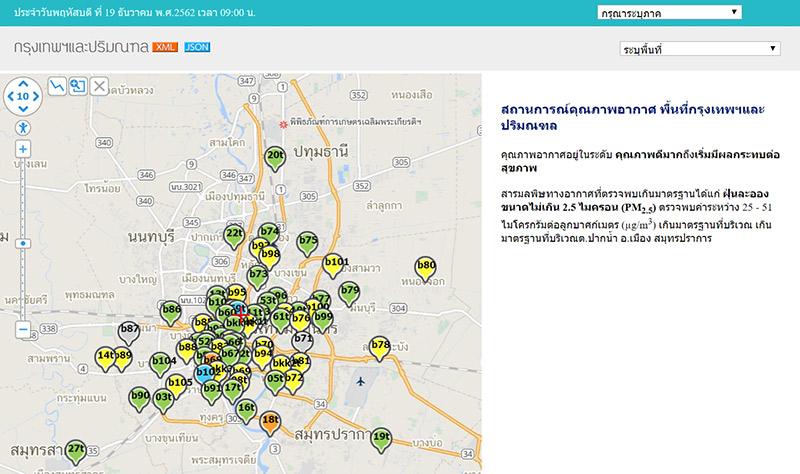Click station marker b80
Screen dimensions: 800x474
click(426, 269)
